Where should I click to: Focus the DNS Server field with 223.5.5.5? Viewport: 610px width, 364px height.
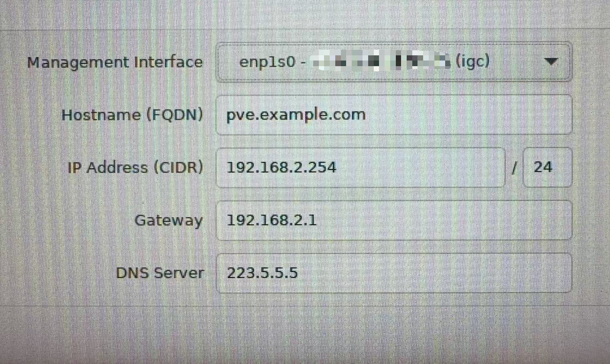coord(394,273)
